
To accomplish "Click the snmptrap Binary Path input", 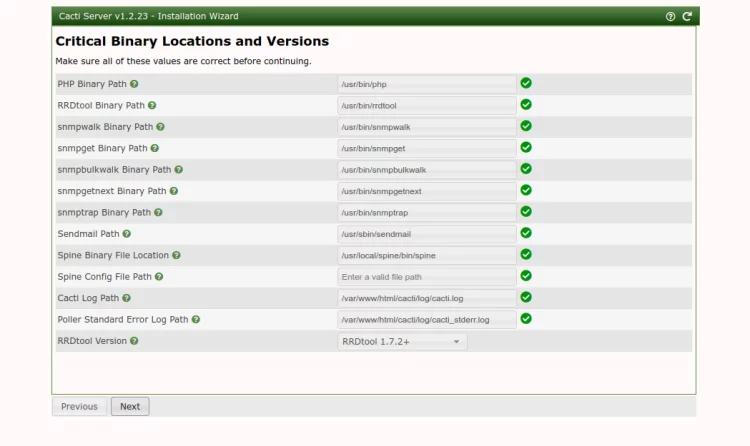I will (x=427, y=213).
